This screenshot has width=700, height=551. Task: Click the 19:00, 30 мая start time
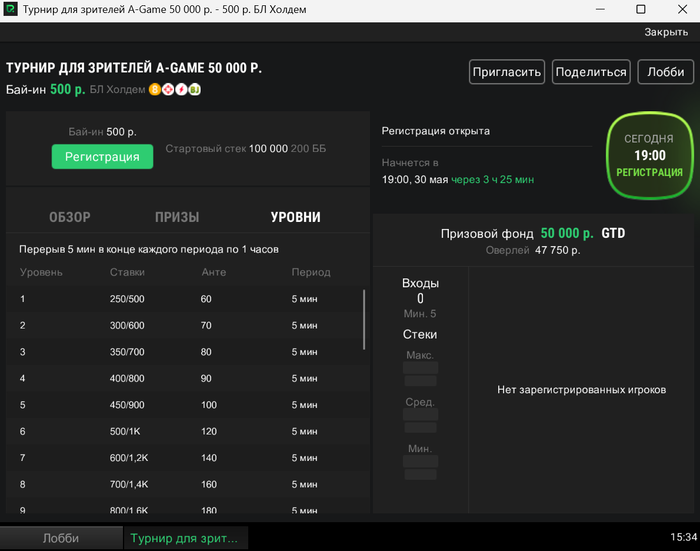pos(415,179)
